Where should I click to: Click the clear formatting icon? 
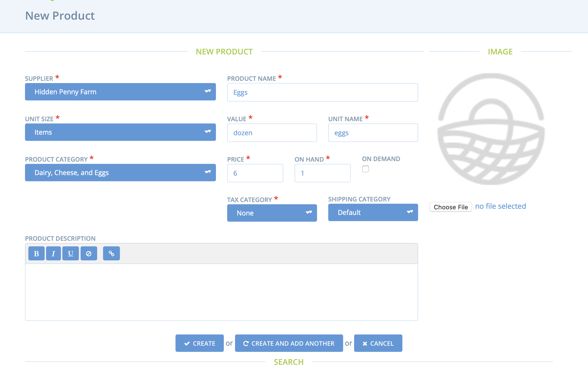89,253
